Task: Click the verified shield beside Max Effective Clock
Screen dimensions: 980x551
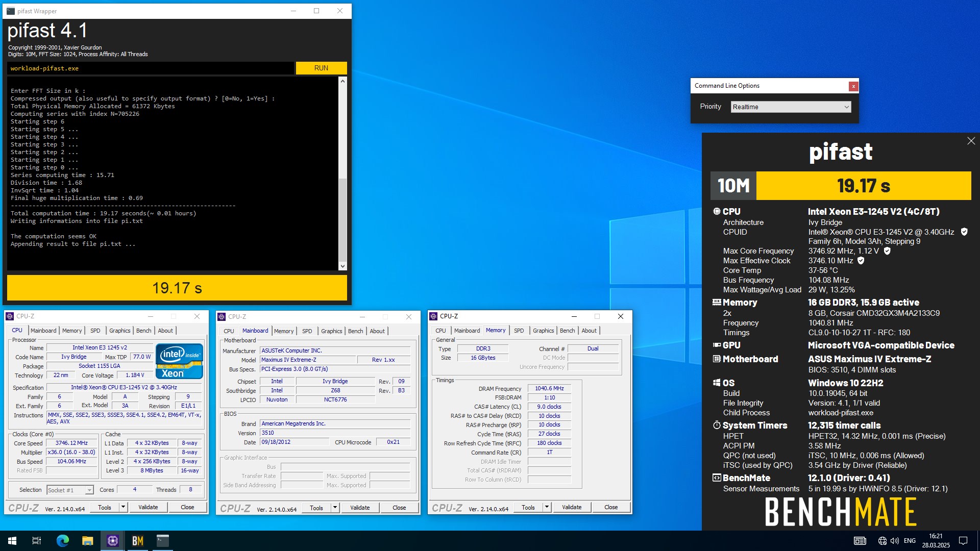Action: [861, 261]
